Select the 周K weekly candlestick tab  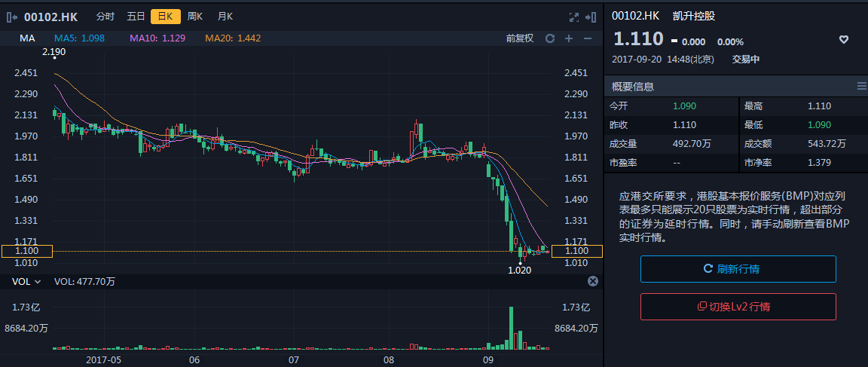(195, 16)
